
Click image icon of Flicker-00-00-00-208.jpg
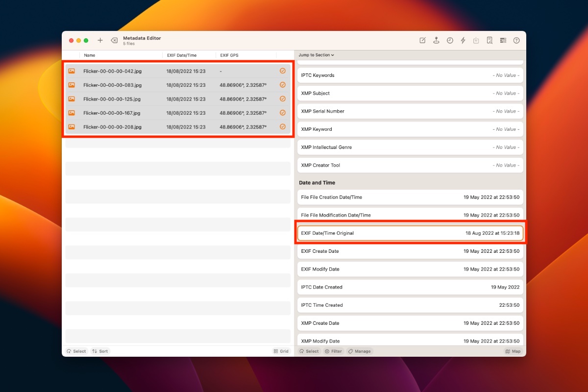click(72, 127)
